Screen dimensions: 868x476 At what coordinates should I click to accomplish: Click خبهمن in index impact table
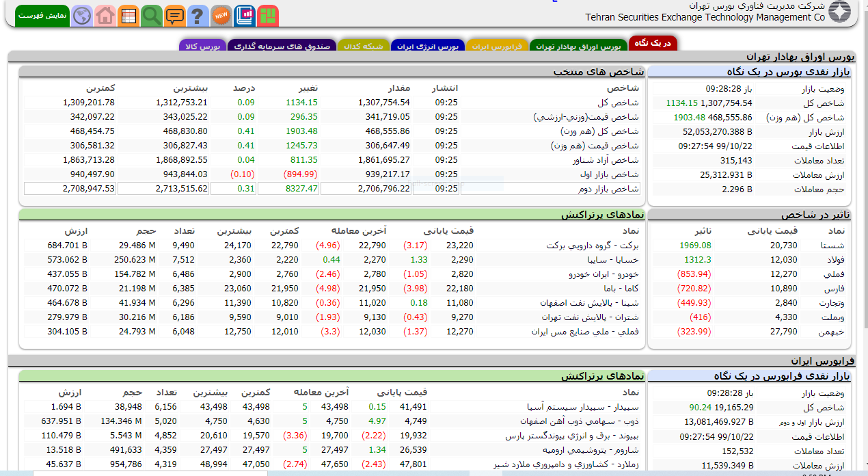(831, 332)
